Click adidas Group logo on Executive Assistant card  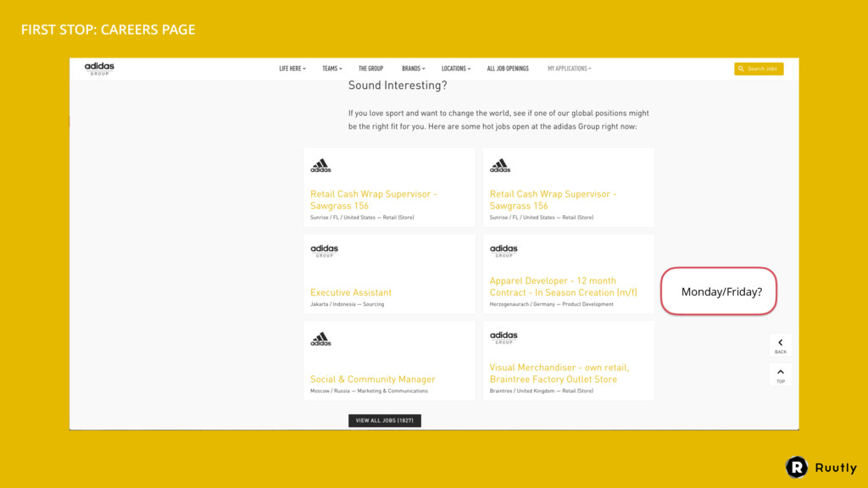tap(325, 251)
